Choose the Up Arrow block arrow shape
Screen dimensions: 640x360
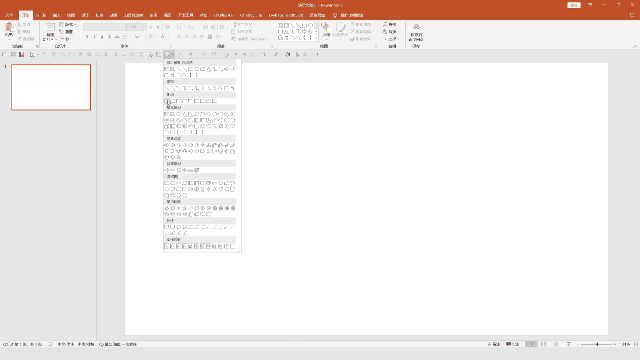click(178, 145)
